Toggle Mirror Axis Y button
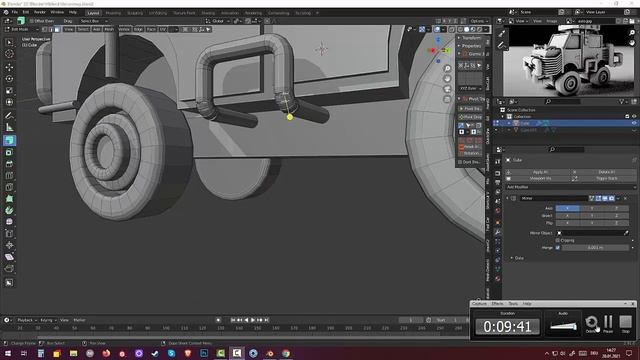The image size is (640, 360). pyautogui.click(x=592, y=208)
